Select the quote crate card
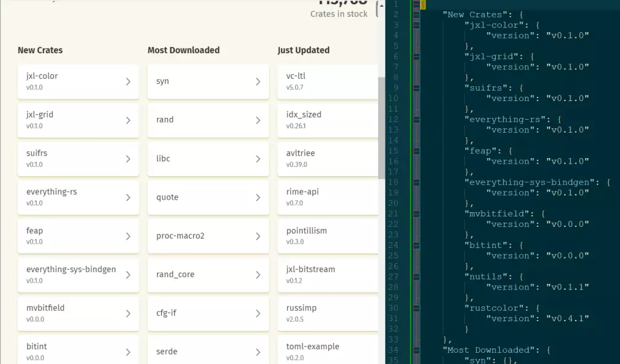Screen dimensions: 620x364 [x=208, y=197]
